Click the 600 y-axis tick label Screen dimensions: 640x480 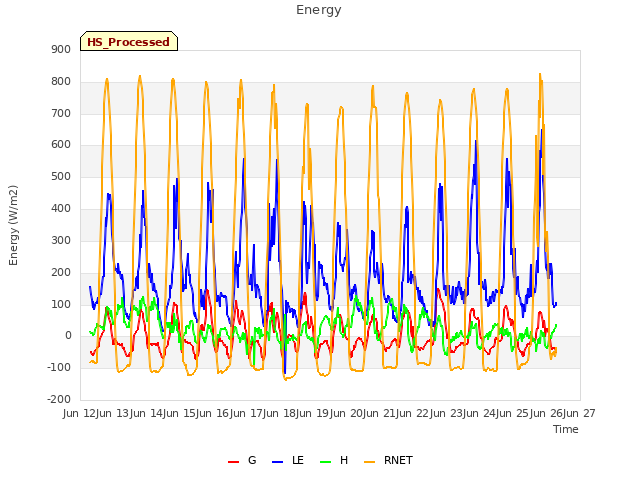pyautogui.click(x=61, y=144)
